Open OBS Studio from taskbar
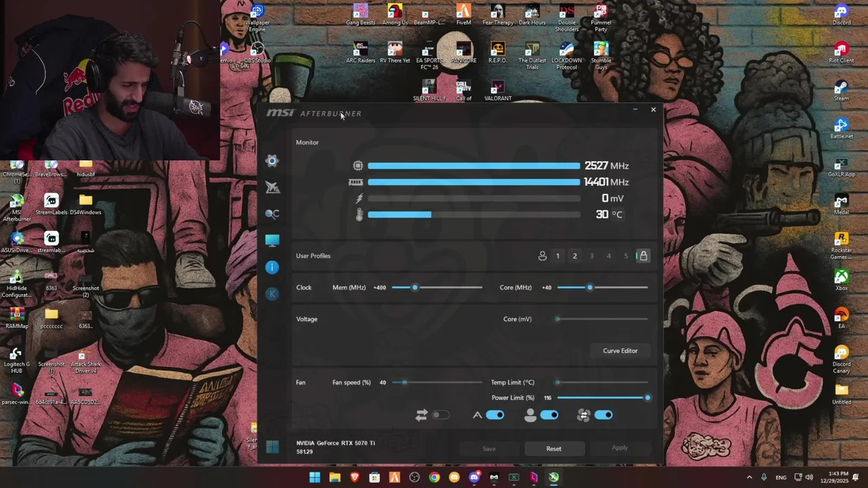Viewport: 868px width, 488px height. click(x=414, y=477)
